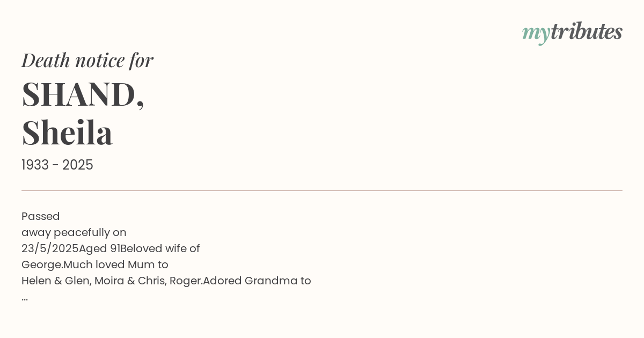Click the "Death notice for" heading
The width and height of the screenshot is (644, 338).
click(87, 60)
